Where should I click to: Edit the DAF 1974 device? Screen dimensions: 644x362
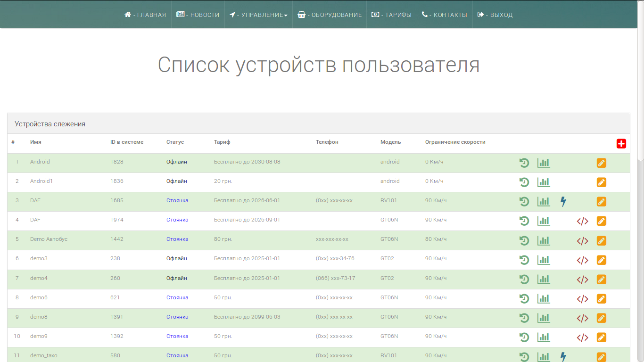[601, 221]
